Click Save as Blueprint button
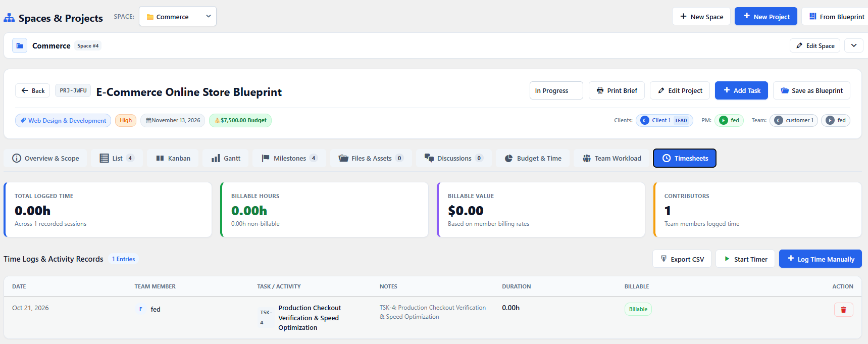The width and height of the screenshot is (868, 344). (811, 90)
